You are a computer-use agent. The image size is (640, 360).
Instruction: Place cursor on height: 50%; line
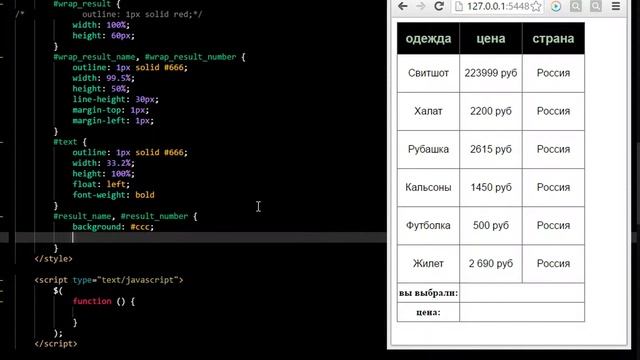point(101,89)
